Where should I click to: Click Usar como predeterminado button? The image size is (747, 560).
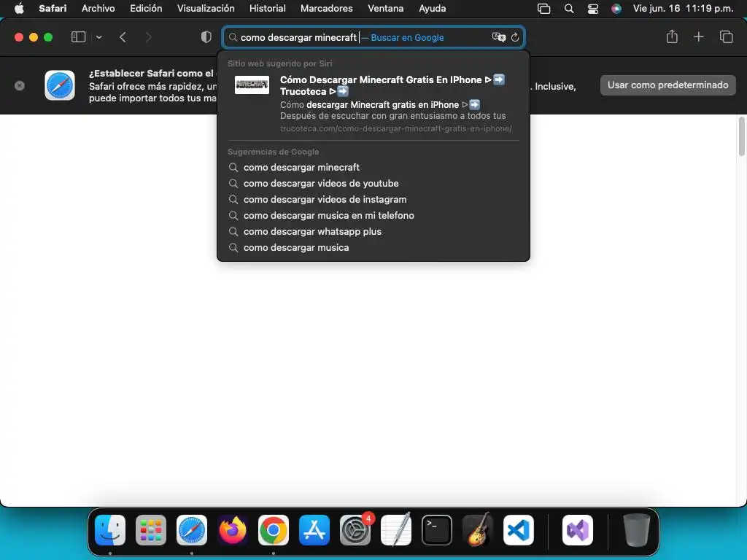tap(668, 85)
